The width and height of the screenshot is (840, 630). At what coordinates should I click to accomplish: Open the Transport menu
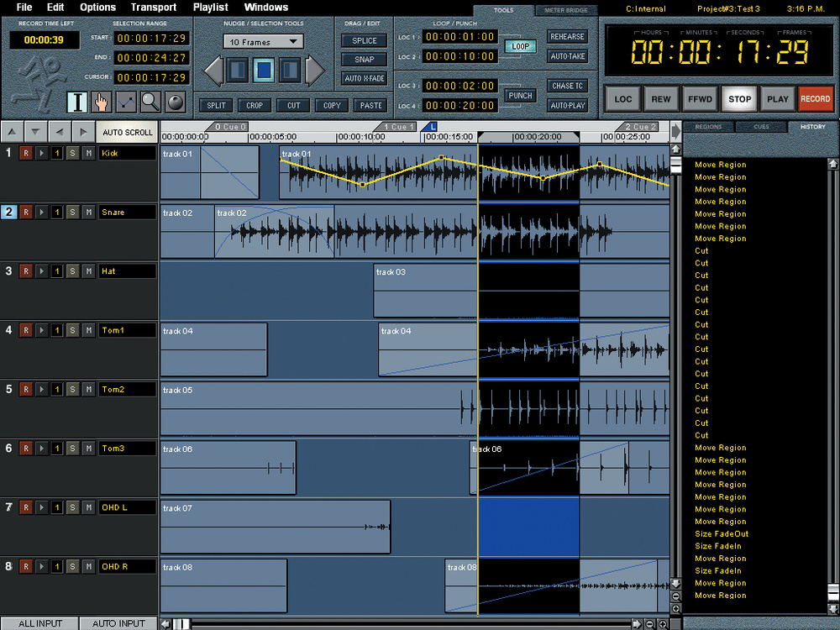153,8
